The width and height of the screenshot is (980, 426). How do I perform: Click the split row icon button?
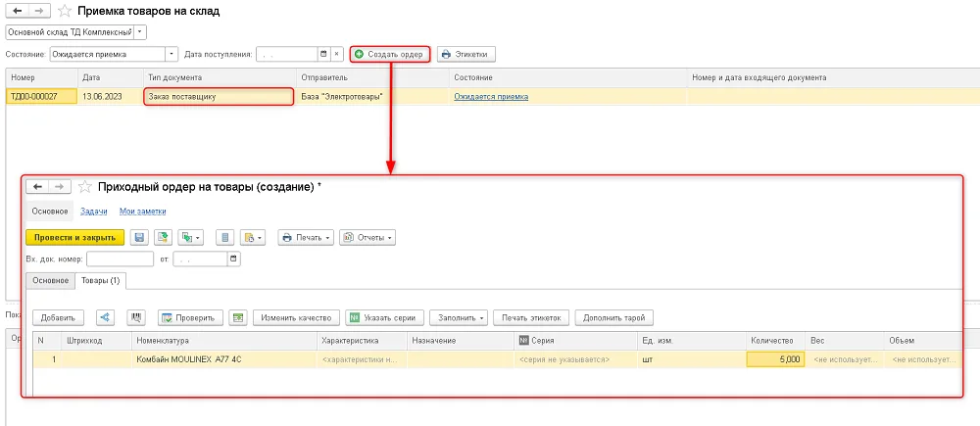click(x=106, y=318)
